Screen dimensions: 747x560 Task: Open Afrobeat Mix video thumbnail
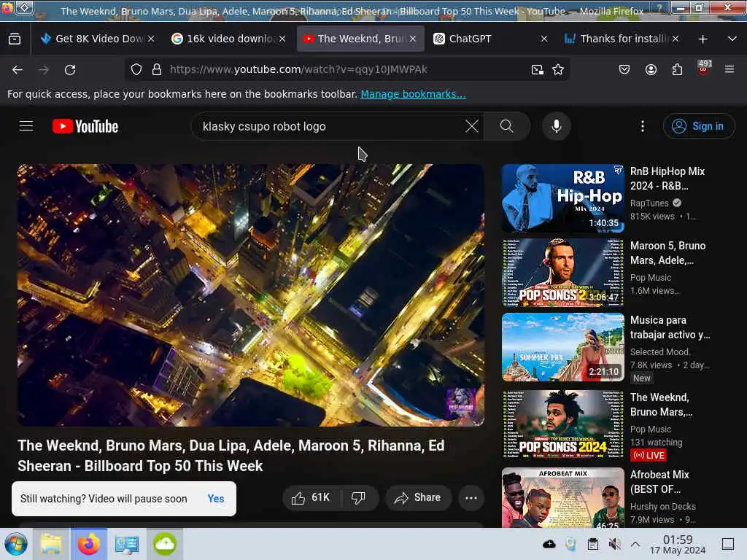[x=562, y=498]
